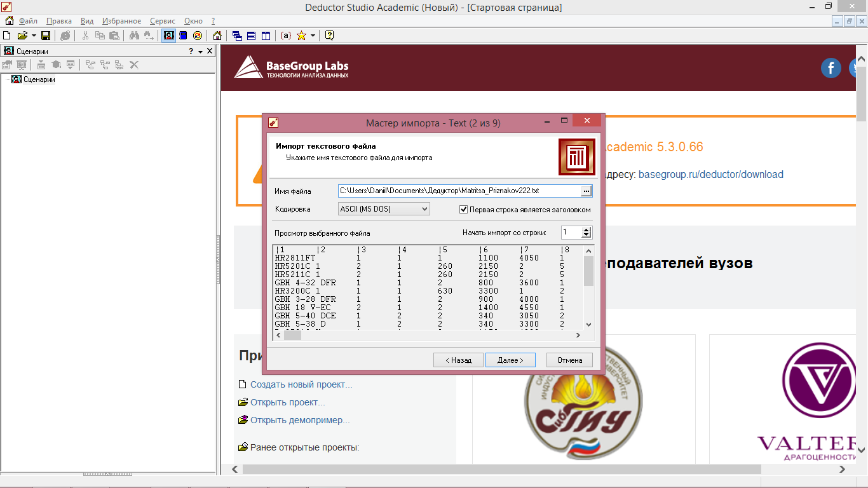Image resolution: width=868 pixels, height=488 pixels.
Task: Click the question mark in Сценарии panel header
Action: [x=191, y=51]
